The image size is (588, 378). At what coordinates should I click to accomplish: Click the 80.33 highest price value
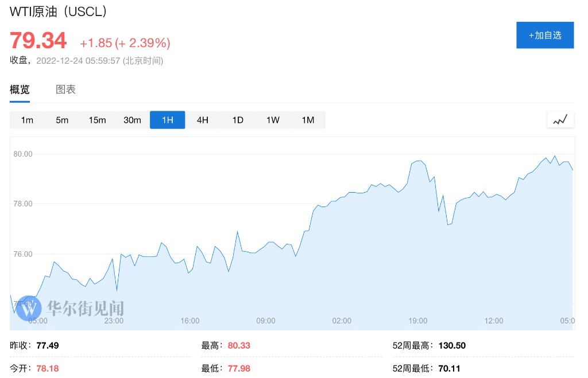[239, 346]
